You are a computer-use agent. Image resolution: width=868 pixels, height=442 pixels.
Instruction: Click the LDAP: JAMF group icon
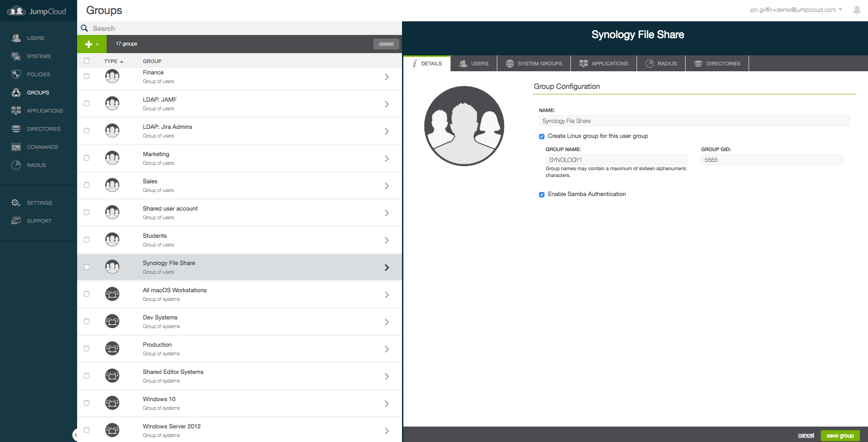(112, 103)
